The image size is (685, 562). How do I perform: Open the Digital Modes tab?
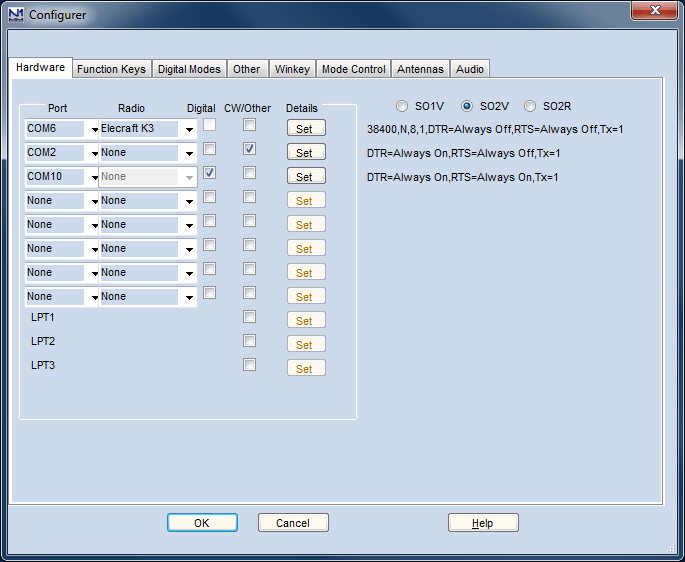point(189,69)
